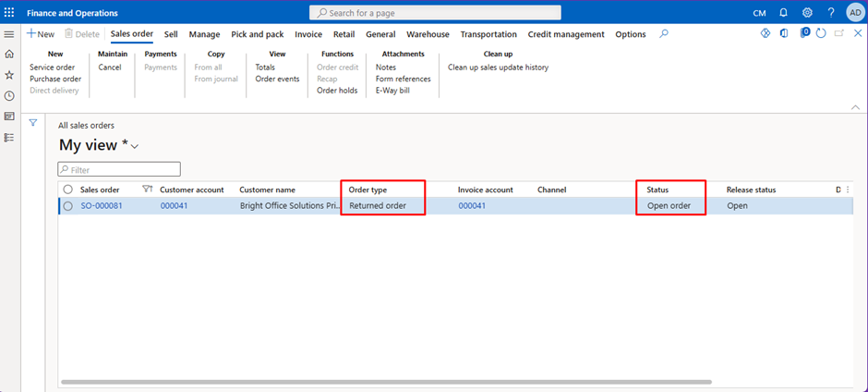This screenshot has width=868, height=392.
Task: Open the Manage tab
Action: (x=204, y=34)
